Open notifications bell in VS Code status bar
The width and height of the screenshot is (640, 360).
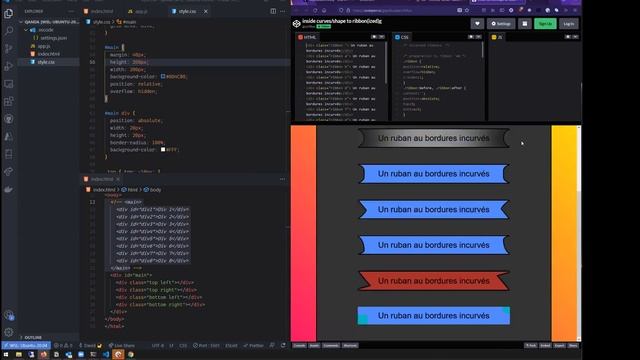(283, 345)
